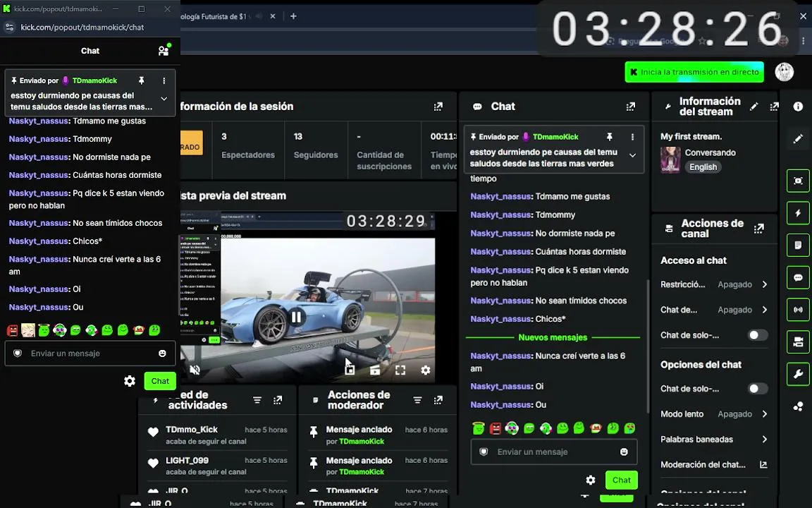The image size is (812, 508).
Task: Toggle the wrench stream info widget
Action: pyautogui.click(x=798, y=374)
